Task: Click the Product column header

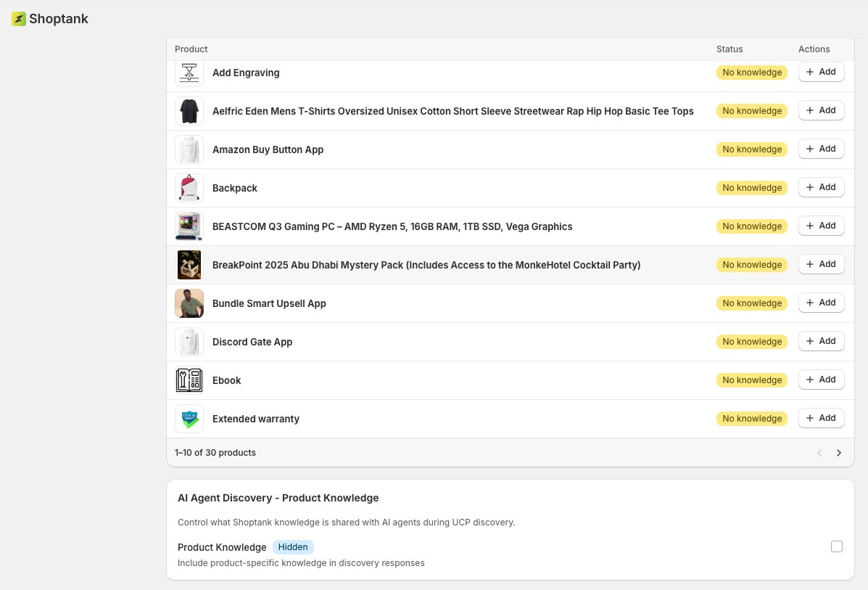Action: [x=191, y=49]
